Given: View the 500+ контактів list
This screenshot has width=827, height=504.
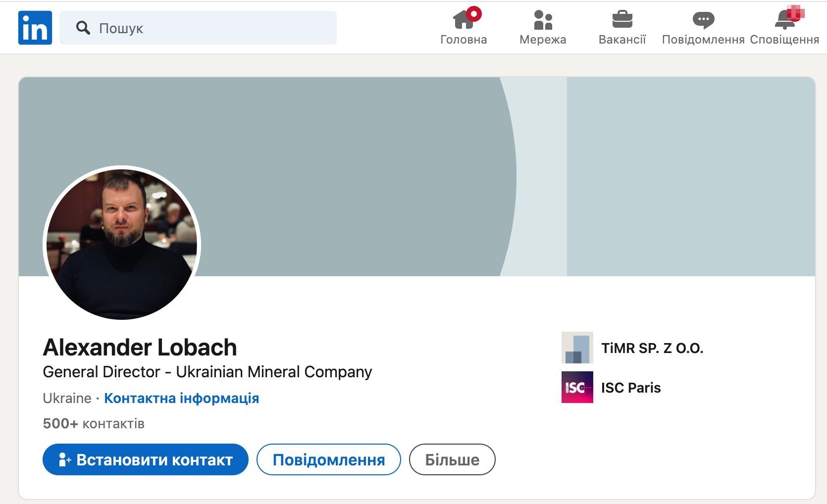Looking at the screenshot, I should click(x=93, y=424).
